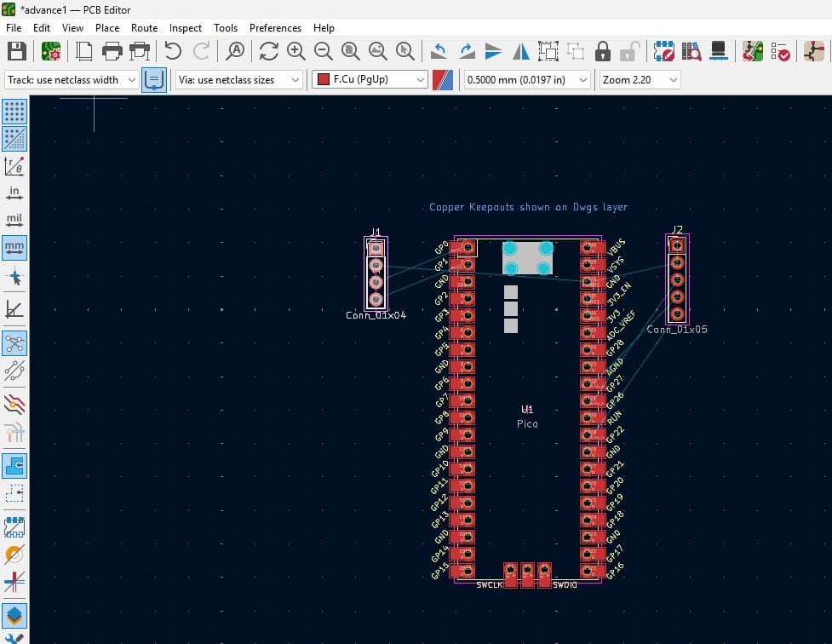Viewport: 832px width, 644px height.
Task: Click the Print icon
Action: tap(112, 51)
